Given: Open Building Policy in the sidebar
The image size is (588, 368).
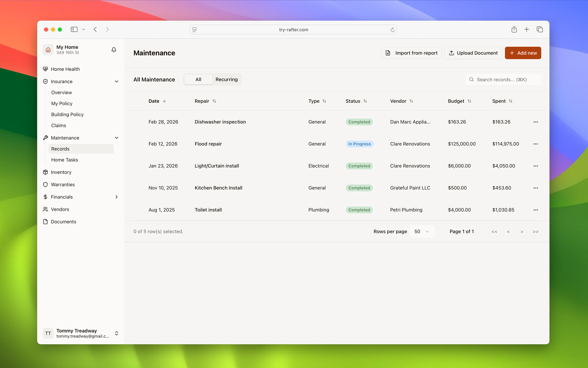Looking at the screenshot, I should tap(67, 114).
